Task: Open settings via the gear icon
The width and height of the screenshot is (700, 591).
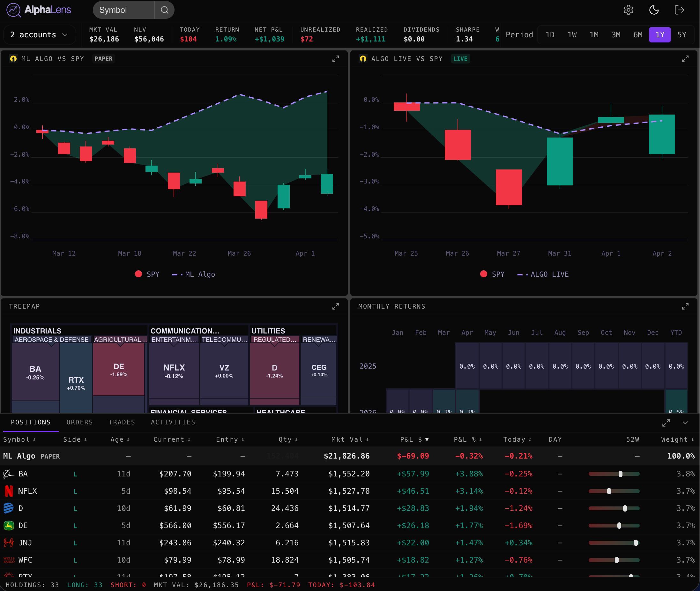Action: pyautogui.click(x=628, y=10)
